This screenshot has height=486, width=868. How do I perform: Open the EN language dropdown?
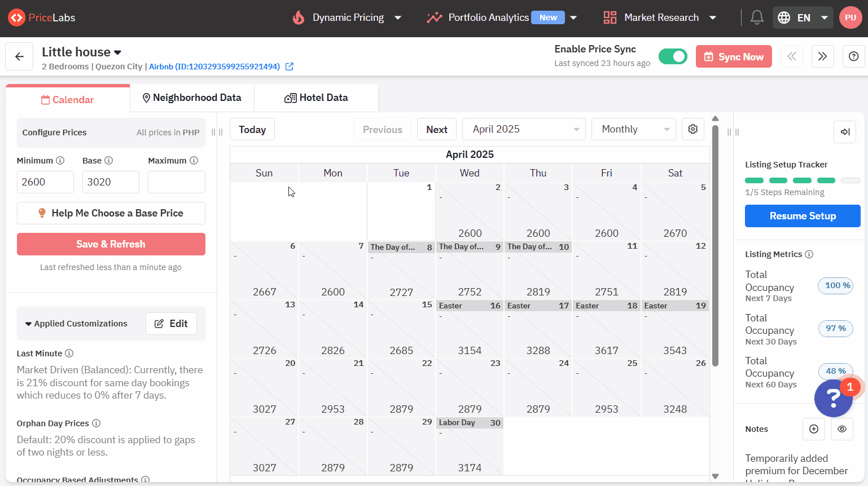point(803,17)
